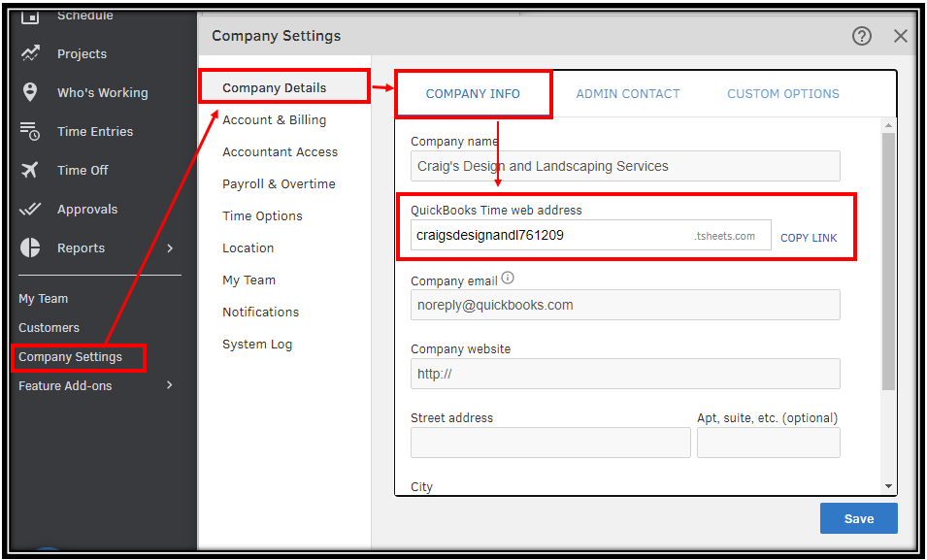
Task: Open Notifications settings
Action: pyautogui.click(x=261, y=312)
